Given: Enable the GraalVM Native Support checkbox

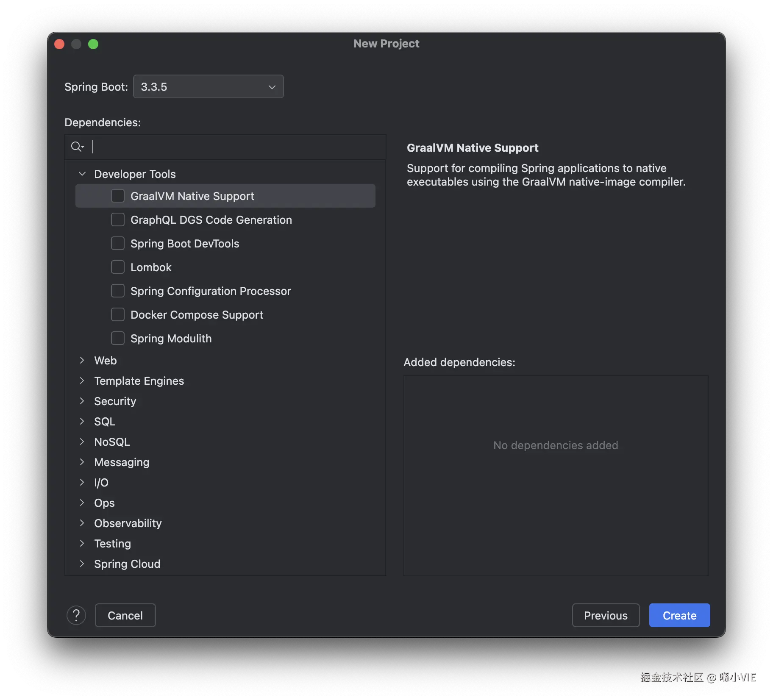Looking at the screenshot, I should tap(118, 196).
